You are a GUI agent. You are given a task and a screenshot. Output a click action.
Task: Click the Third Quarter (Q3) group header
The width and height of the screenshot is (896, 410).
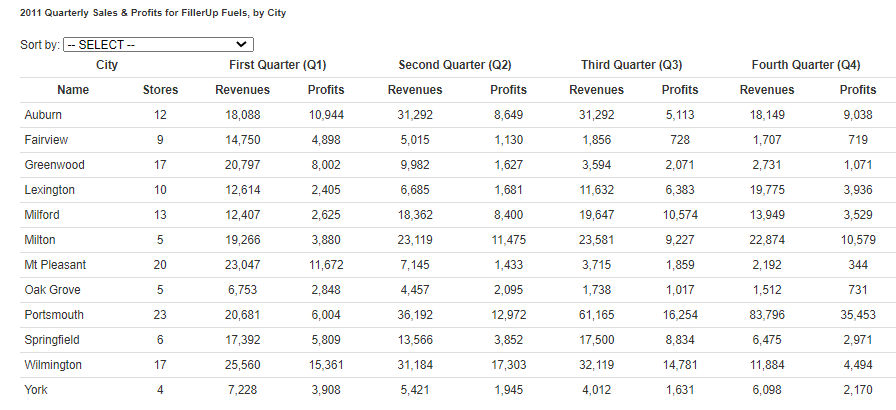click(x=631, y=65)
